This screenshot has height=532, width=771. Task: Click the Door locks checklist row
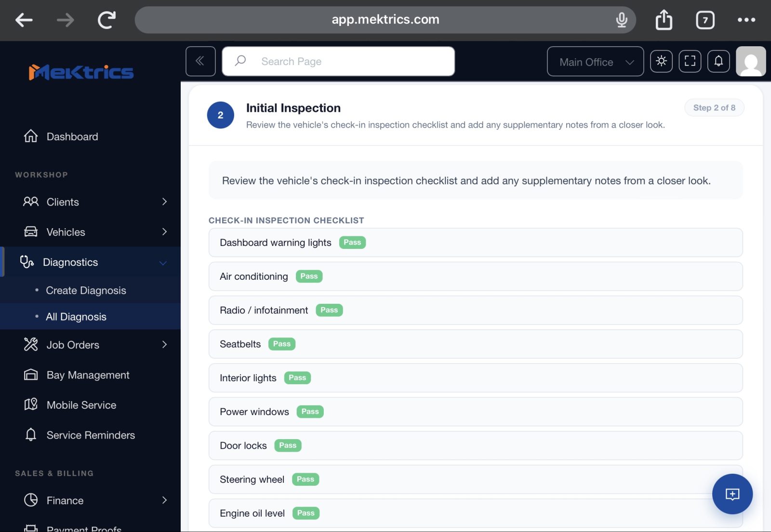point(476,446)
